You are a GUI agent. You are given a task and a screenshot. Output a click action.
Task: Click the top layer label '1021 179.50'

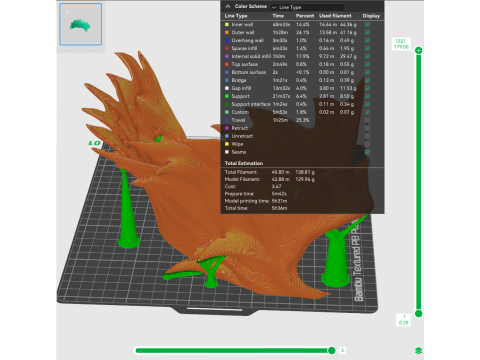[401, 44]
